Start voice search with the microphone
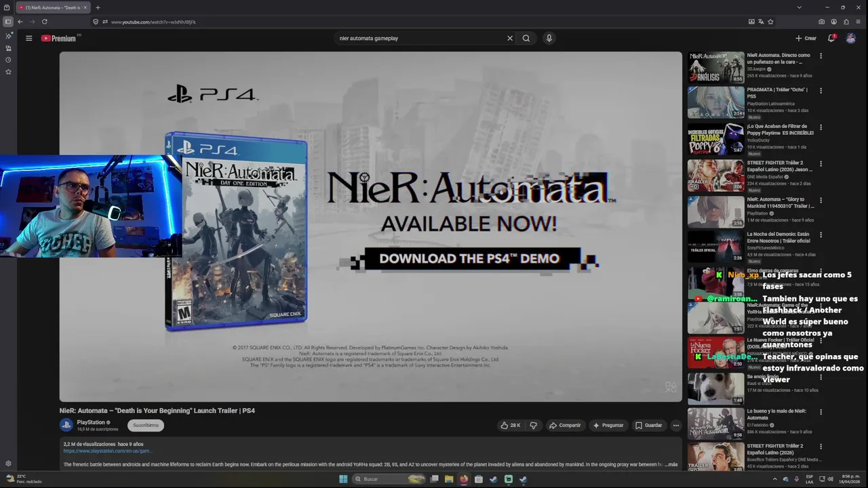868x488 pixels. click(x=549, y=38)
